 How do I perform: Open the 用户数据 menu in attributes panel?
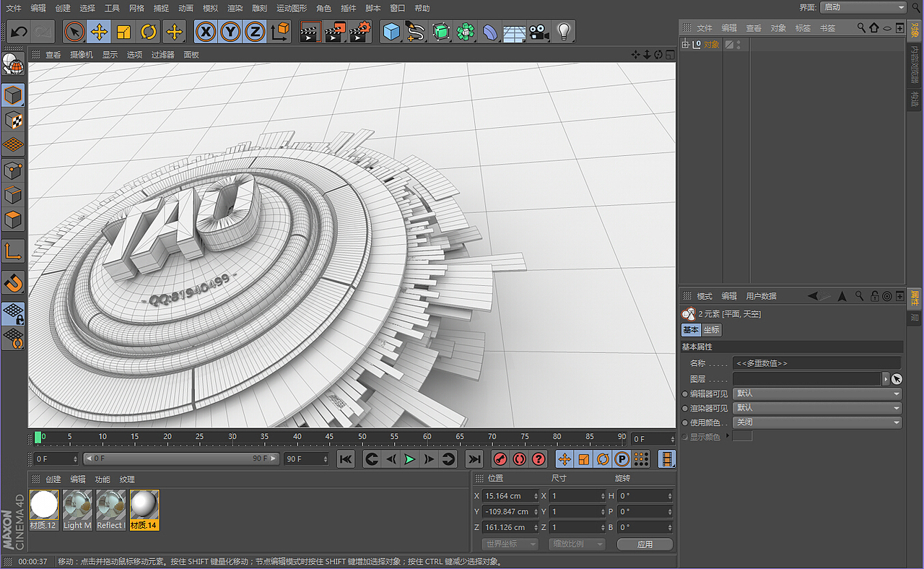pos(761,296)
